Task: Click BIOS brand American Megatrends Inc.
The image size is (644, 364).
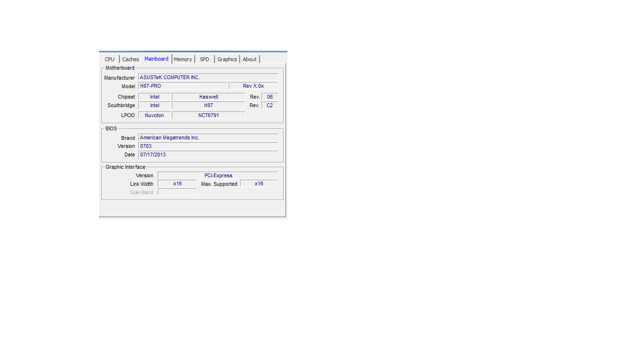Action: click(x=208, y=137)
